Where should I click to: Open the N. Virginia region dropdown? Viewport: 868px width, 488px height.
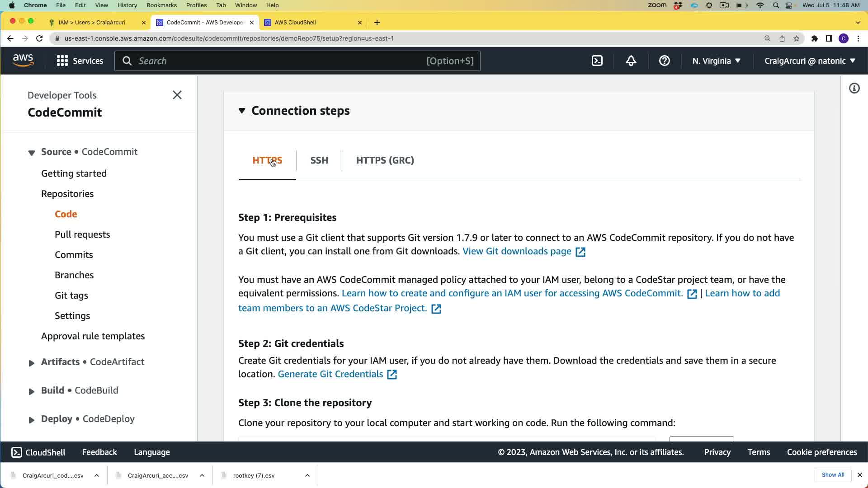716,61
